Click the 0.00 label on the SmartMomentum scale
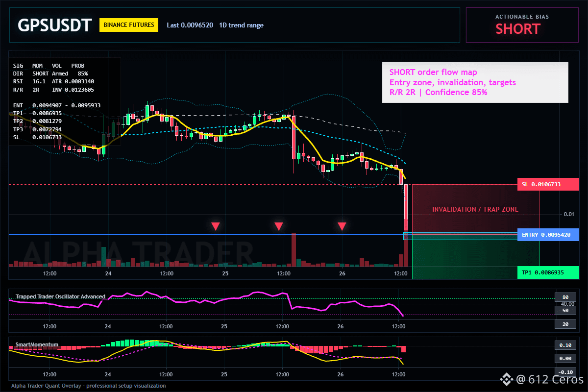Screen dimensions: 588x392 pyautogui.click(x=564, y=359)
